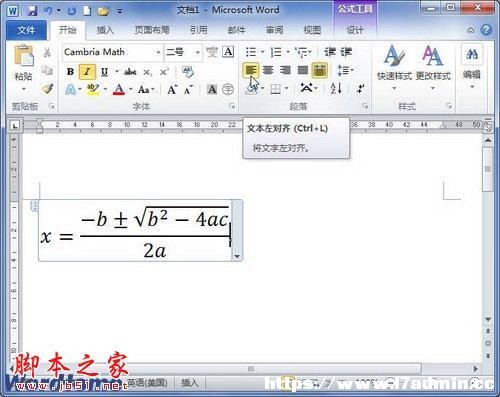Toggle Italic formatting off
The image size is (500, 397).
[x=87, y=72]
